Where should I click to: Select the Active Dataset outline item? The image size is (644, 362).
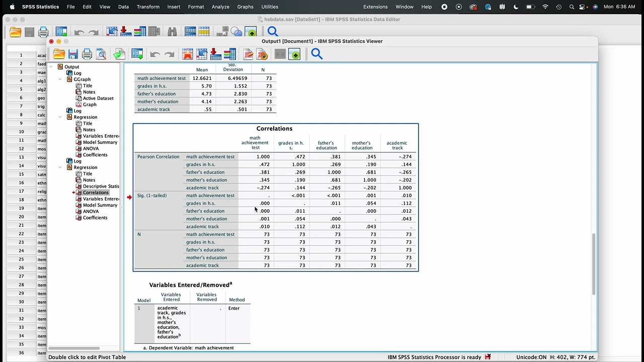coord(98,99)
